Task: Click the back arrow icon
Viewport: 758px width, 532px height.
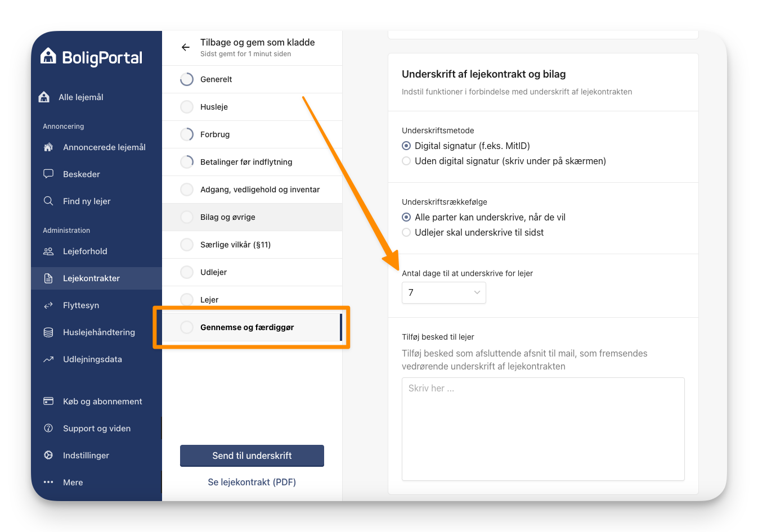Action: (x=186, y=47)
